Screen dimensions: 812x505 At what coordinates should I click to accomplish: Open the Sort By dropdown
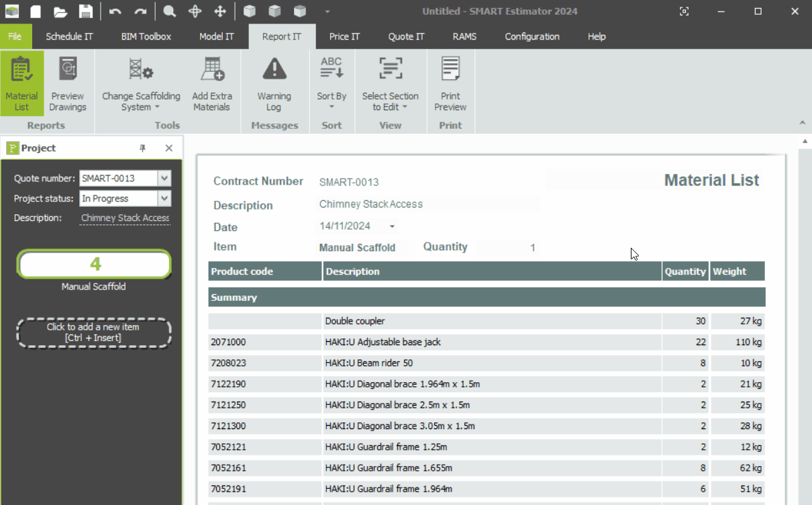[332, 83]
